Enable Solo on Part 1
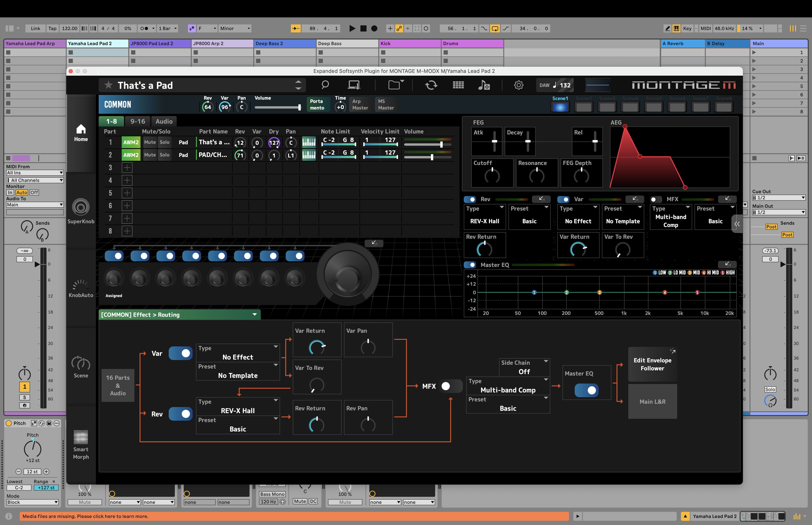 click(164, 142)
